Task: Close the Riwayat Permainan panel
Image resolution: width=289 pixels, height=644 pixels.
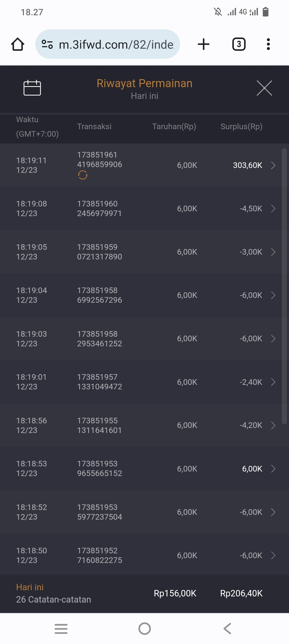Action: tap(264, 88)
